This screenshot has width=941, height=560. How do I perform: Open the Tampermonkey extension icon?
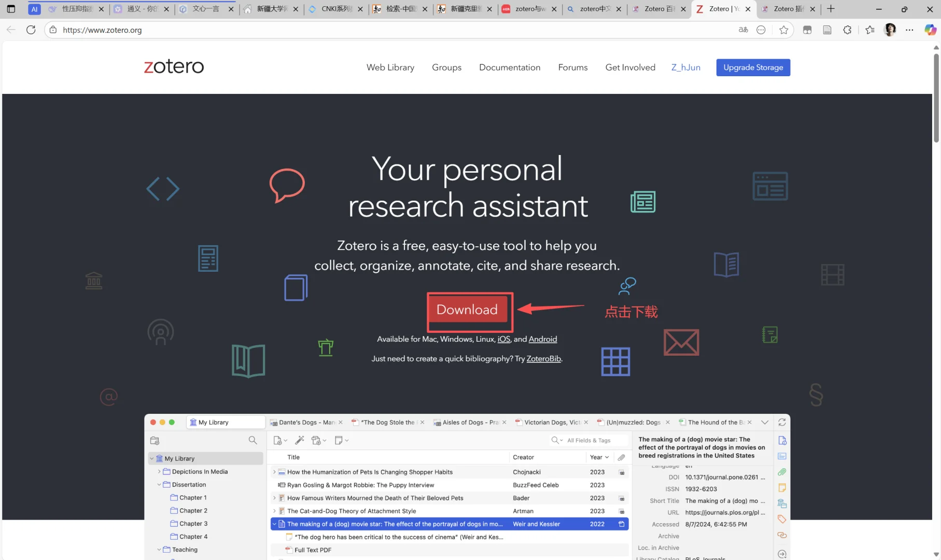pyautogui.click(x=807, y=30)
